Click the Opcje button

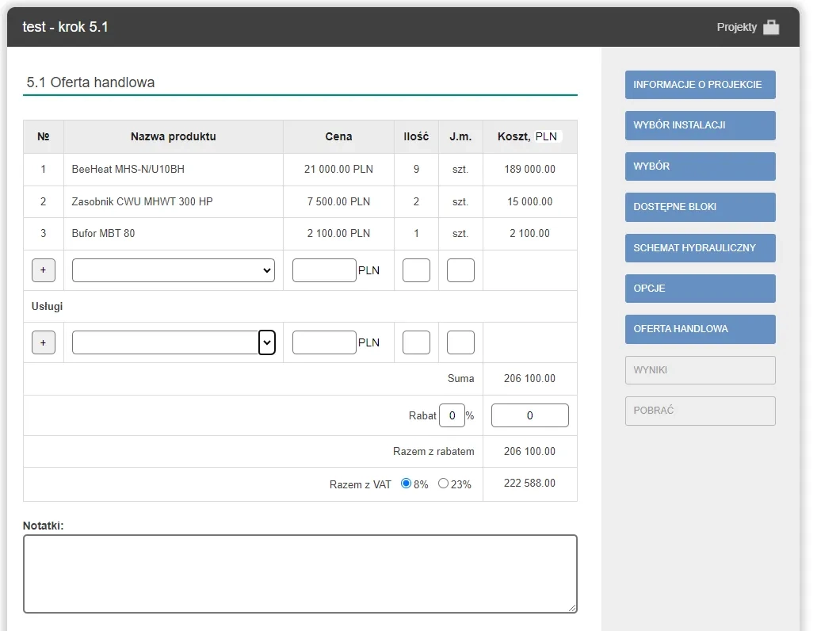(700, 289)
